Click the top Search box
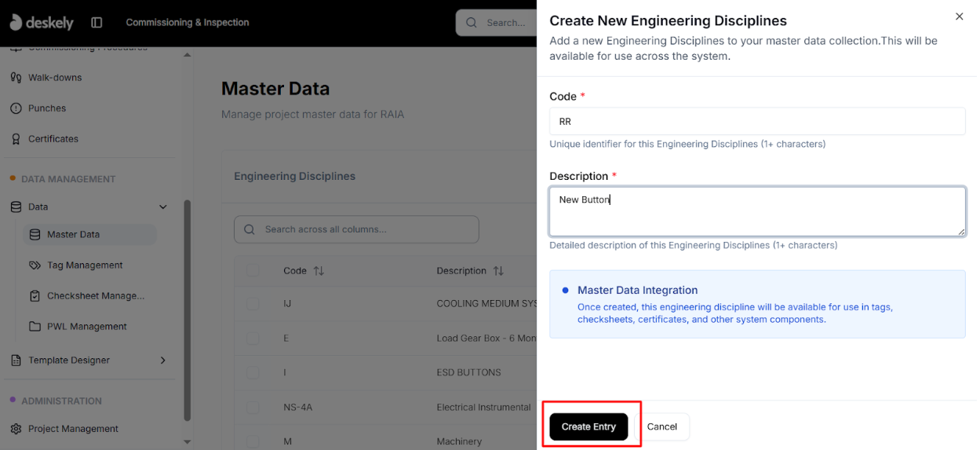This screenshot has width=980, height=450. click(x=496, y=23)
